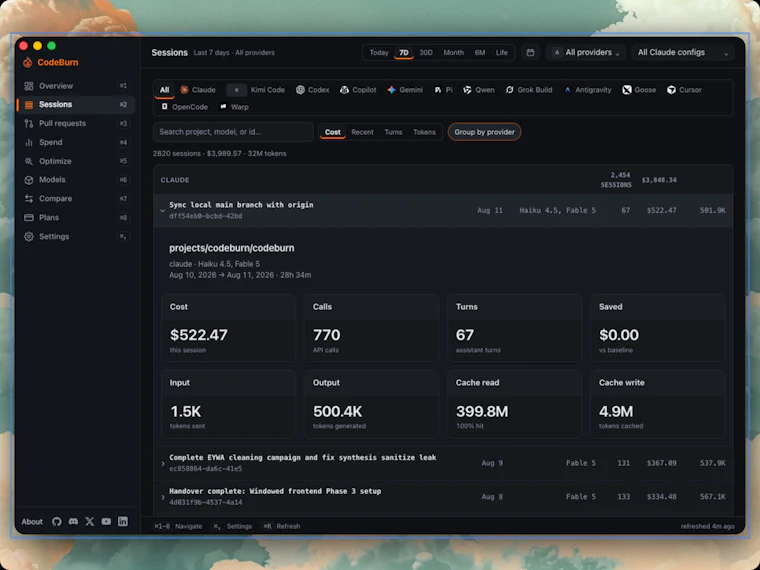Screen dimensions: 760x570
Task: Filter sessions by Grok Build provider
Action: coord(529,90)
